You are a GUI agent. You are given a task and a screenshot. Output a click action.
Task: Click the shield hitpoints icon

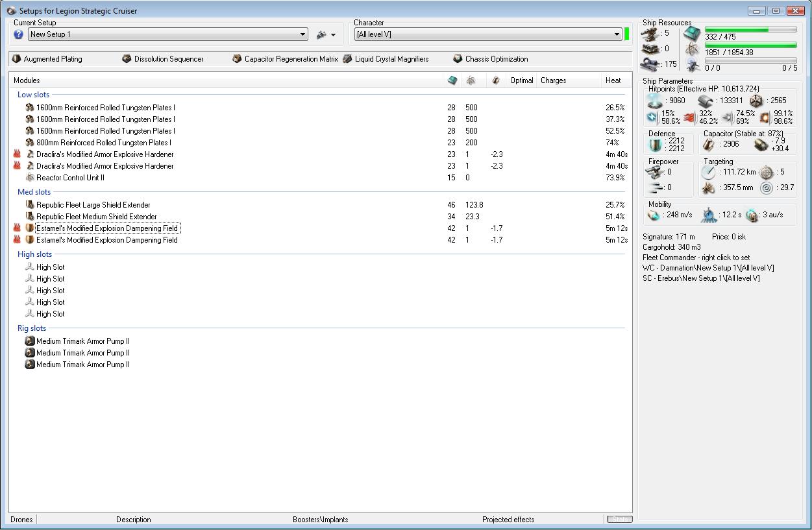point(656,101)
